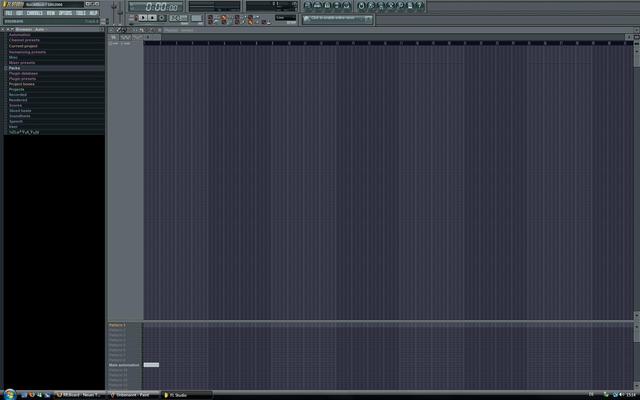
Task: Click the online news panel to enable
Action: coord(340,19)
